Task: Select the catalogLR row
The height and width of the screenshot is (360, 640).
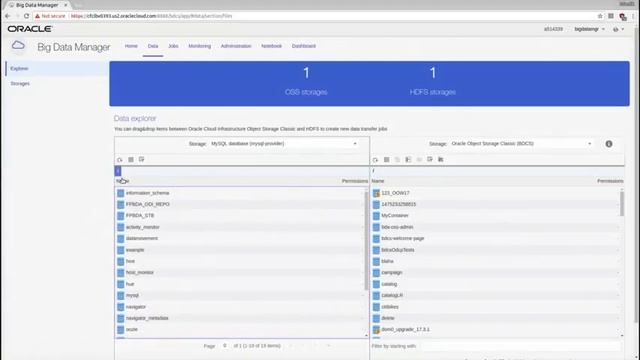Action: [x=496, y=296]
